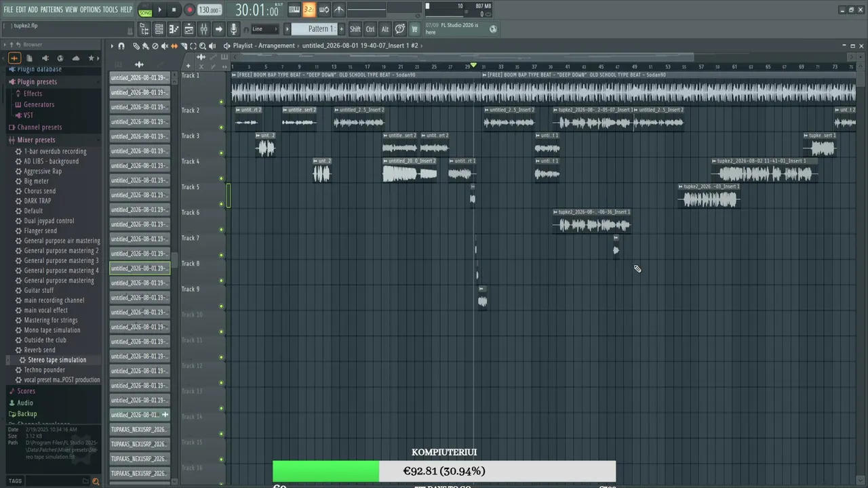Mute Track 9 with its green light

221,306
